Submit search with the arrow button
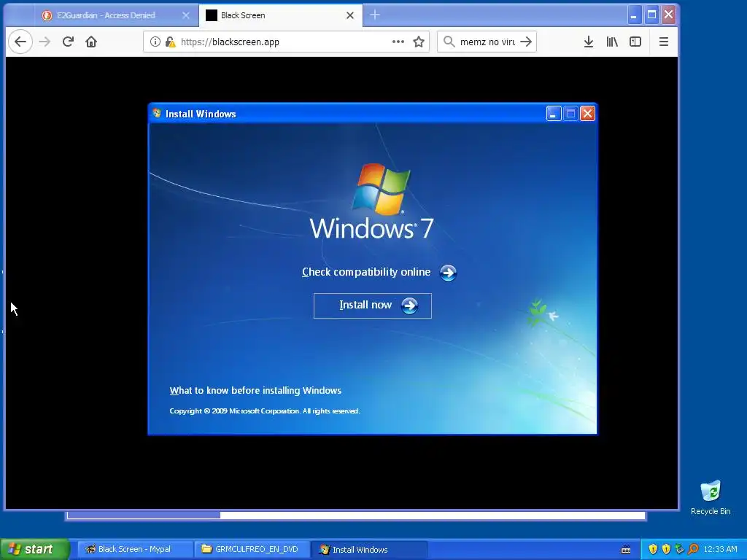This screenshot has width=747, height=560. coord(526,42)
